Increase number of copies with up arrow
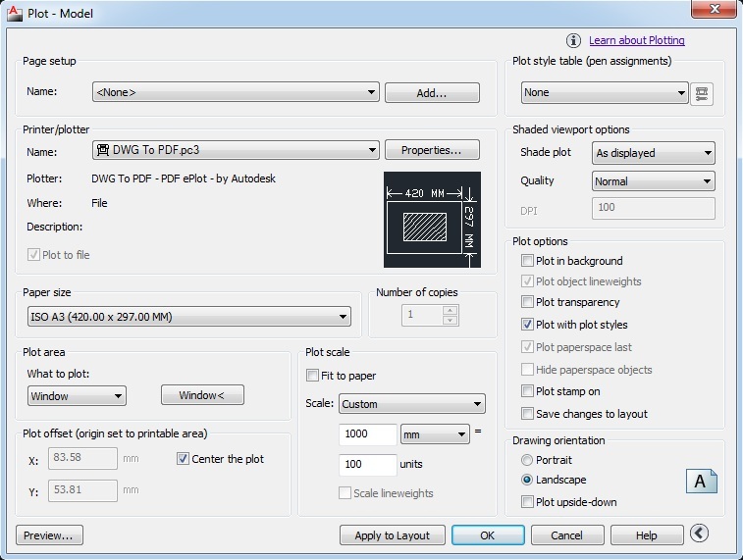The height and width of the screenshot is (560, 743). point(451,311)
